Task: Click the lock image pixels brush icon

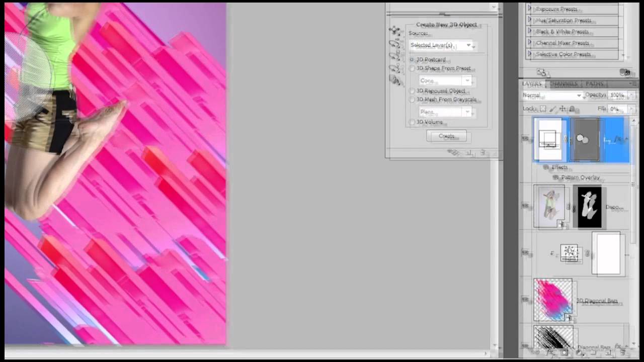Action: 552,109
